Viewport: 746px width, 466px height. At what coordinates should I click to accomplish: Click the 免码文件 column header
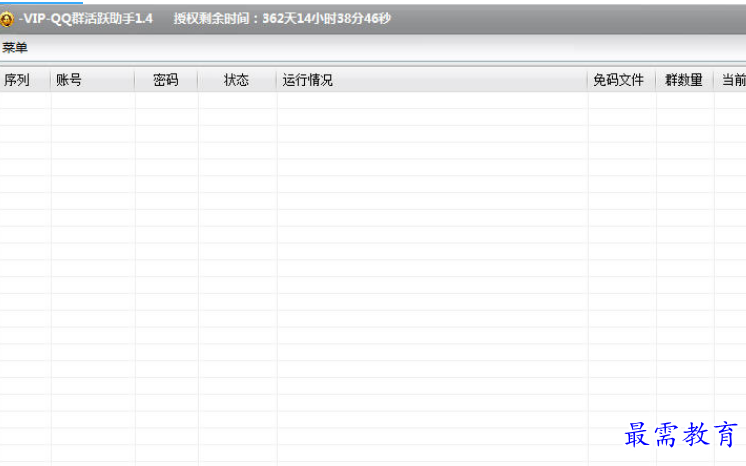[622, 80]
